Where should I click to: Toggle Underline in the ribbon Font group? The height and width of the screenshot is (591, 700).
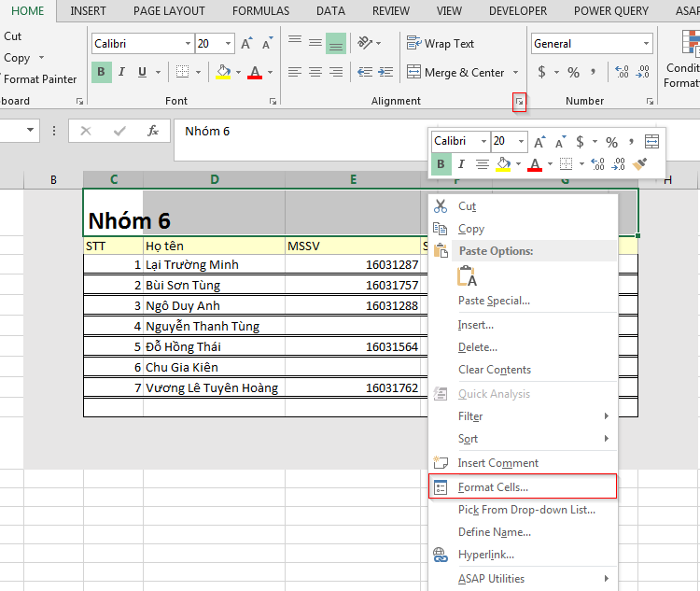click(143, 72)
